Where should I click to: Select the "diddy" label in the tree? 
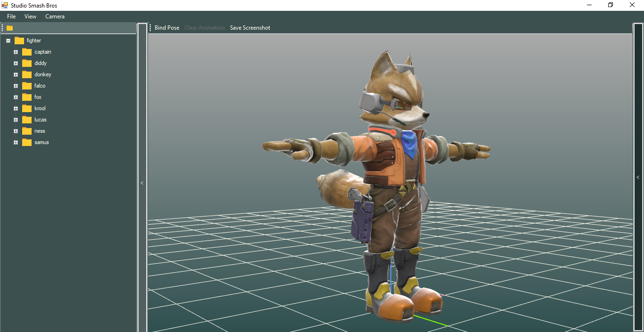pos(41,63)
